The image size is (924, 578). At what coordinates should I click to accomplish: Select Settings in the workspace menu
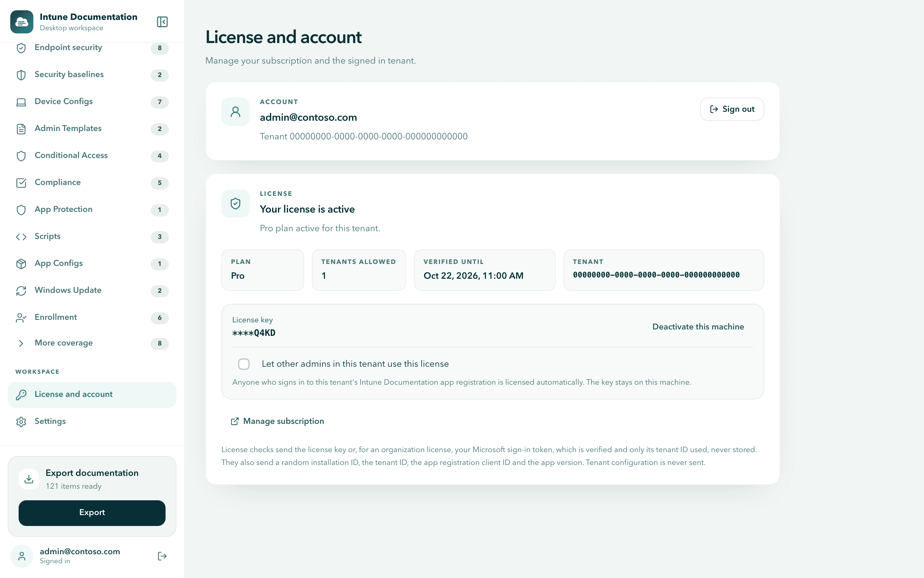(92, 421)
